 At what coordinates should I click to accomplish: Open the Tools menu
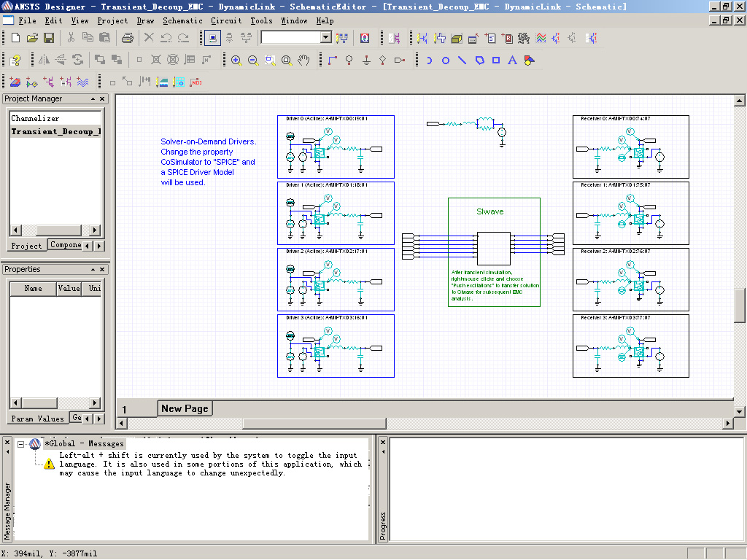[262, 20]
